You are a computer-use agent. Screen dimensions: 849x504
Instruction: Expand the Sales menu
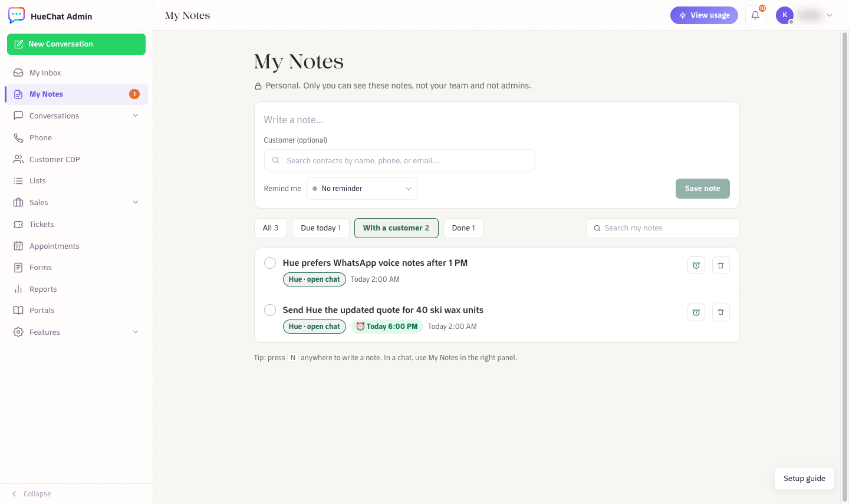click(136, 202)
